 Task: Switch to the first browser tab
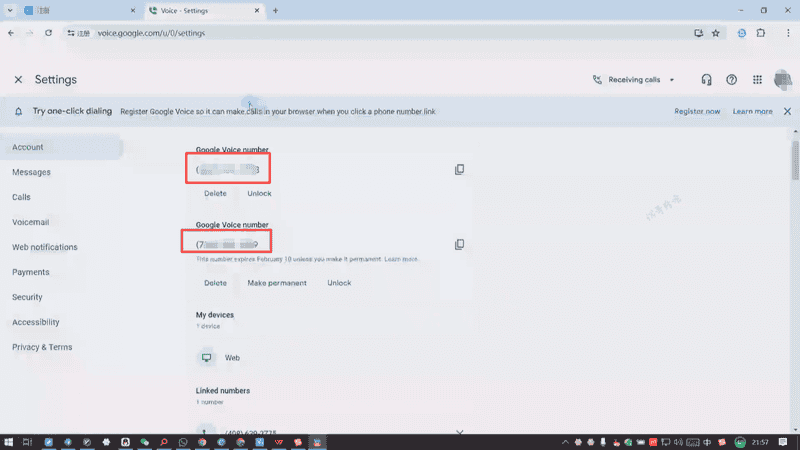point(77,10)
